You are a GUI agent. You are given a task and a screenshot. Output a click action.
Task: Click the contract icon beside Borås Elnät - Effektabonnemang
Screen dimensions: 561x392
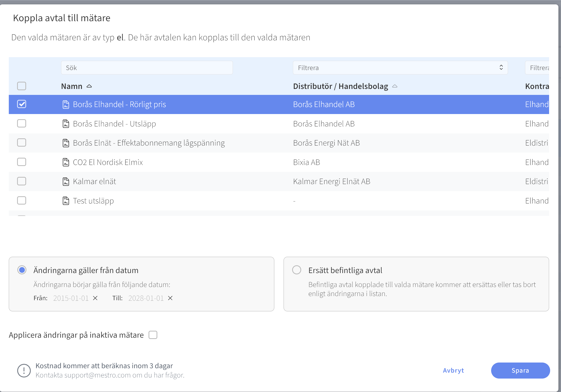(66, 143)
